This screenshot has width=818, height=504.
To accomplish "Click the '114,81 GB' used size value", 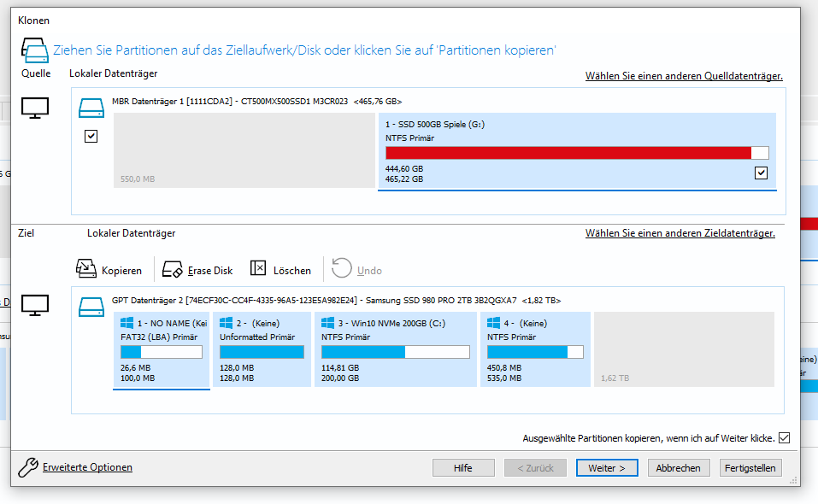I will (340, 368).
